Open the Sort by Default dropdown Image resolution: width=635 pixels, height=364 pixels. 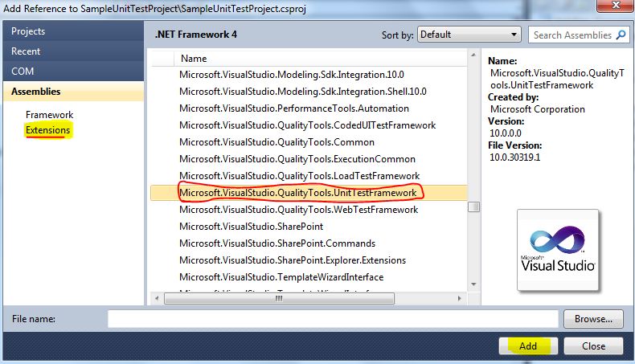tap(469, 35)
